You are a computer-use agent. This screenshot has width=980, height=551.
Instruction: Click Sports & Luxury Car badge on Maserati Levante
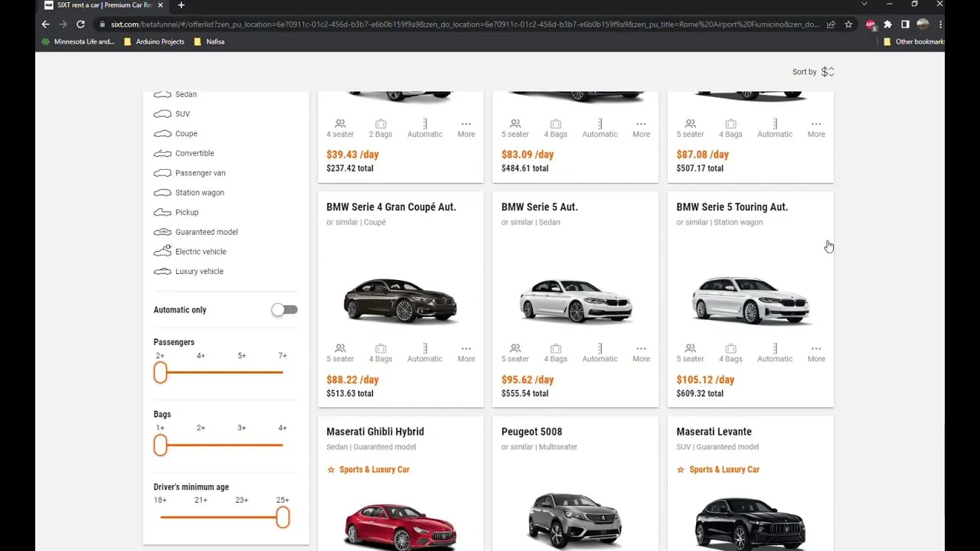[718, 469]
